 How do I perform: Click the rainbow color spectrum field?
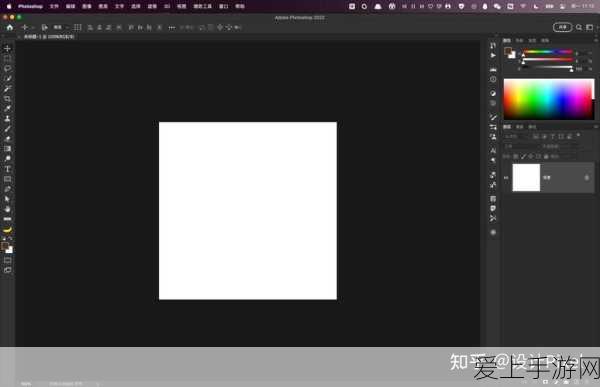pos(549,99)
